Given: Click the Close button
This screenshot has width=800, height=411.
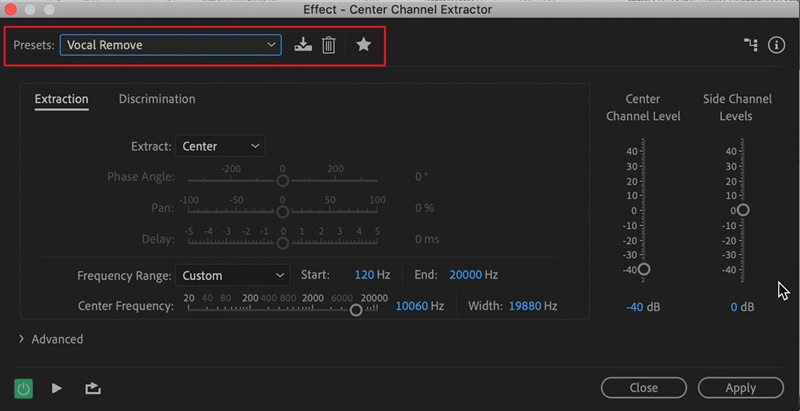Looking at the screenshot, I should coord(643,388).
